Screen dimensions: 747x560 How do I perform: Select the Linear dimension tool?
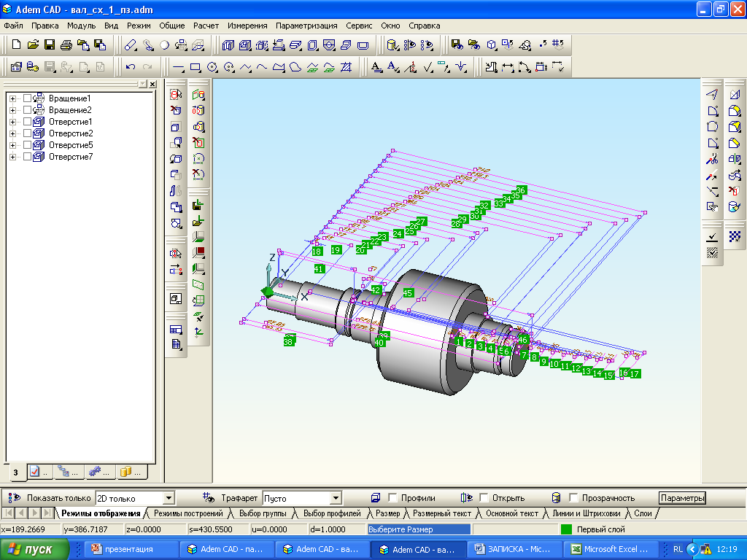508,67
